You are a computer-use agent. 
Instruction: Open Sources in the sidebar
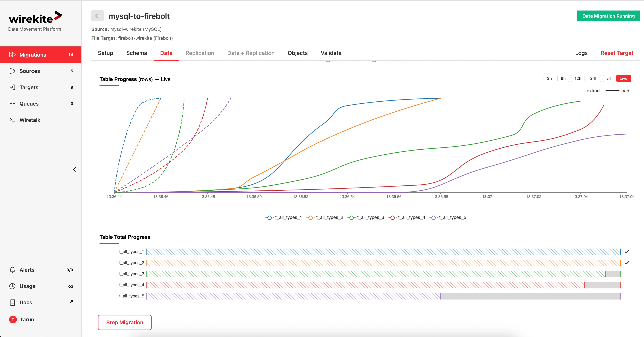coord(41,71)
